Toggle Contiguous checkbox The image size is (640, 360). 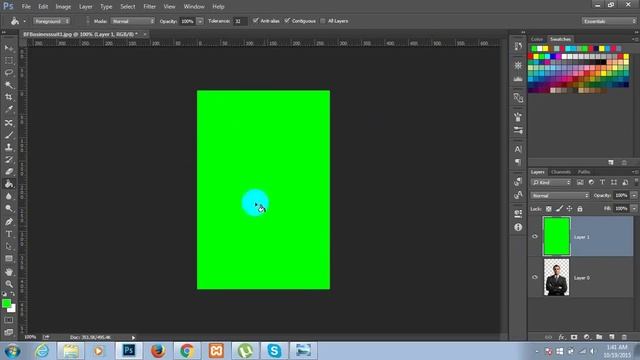click(x=287, y=20)
